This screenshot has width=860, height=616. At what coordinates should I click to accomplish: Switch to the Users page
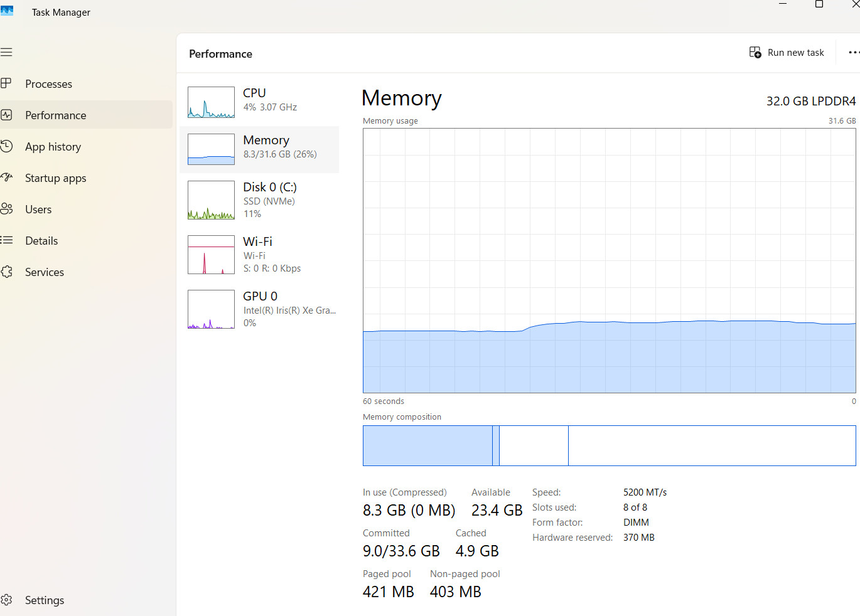point(86,209)
